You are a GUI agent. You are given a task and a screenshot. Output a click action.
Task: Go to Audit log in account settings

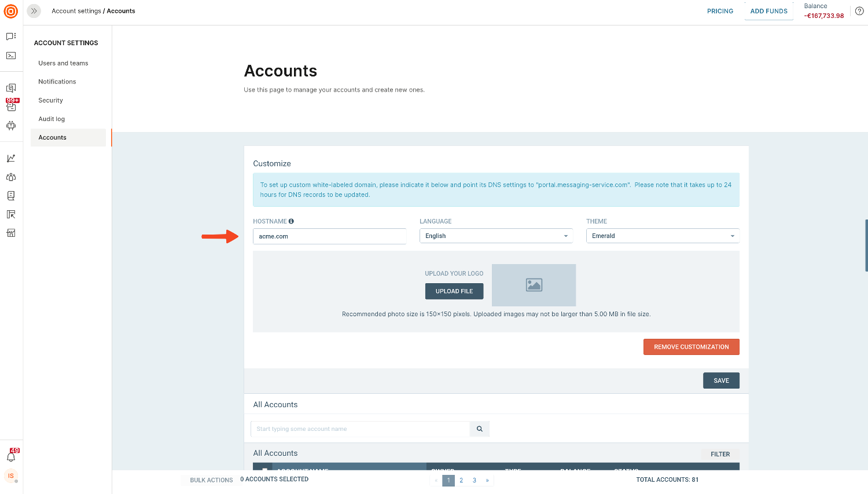click(x=52, y=119)
